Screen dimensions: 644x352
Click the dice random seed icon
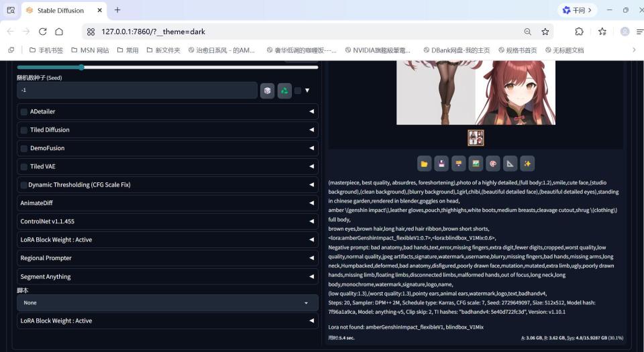[x=268, y=91]
